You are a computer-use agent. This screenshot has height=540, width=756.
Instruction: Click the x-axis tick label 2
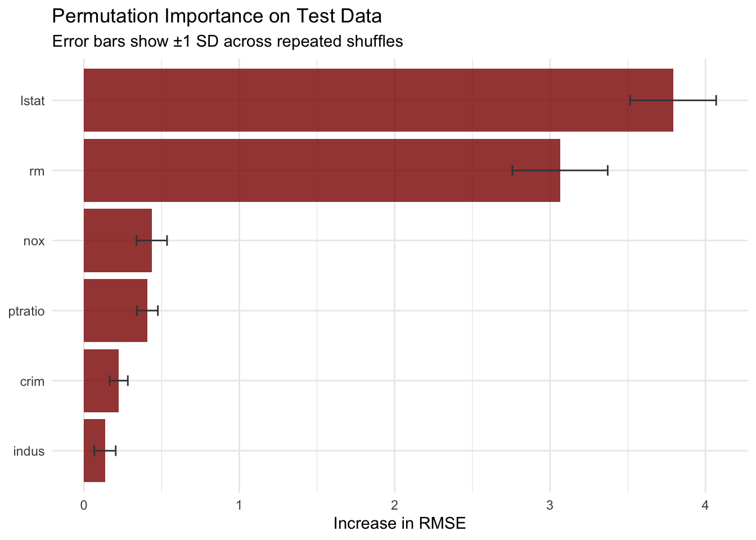click(x=394, y=505)
